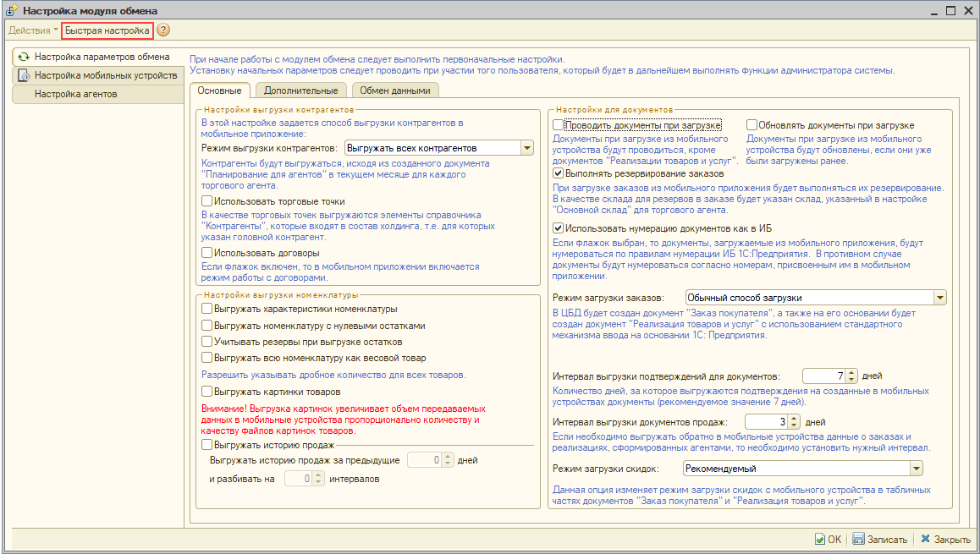The image size is (980, 554).
Task: Click the Интервал выгрузки документов продаж label
Action: pos(640,422)
